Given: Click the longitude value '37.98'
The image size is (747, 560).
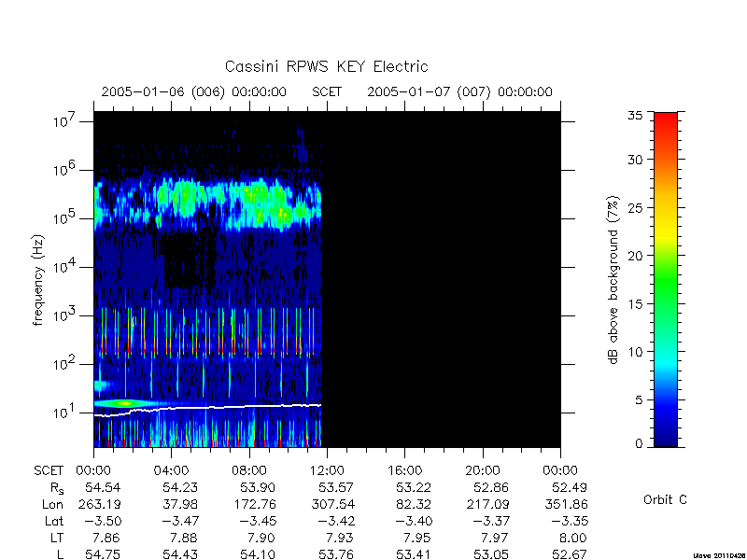Looking at the screenshot, I should tap(180, 504).
